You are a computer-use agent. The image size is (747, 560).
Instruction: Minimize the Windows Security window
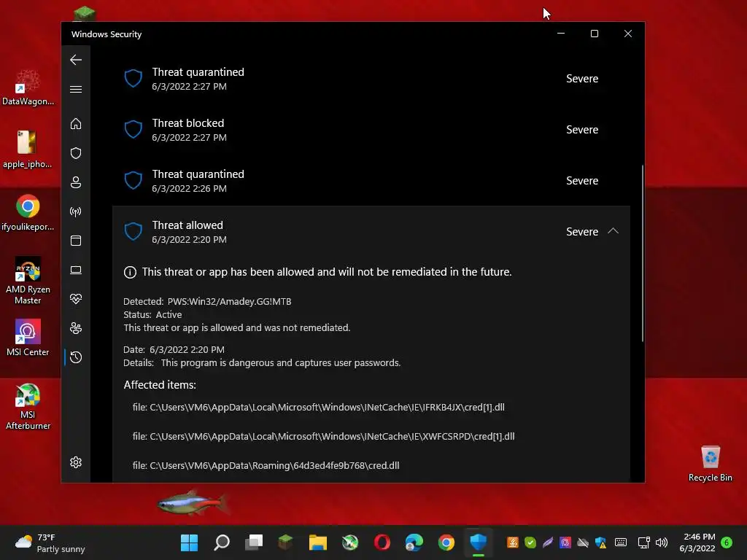[561, 34]
